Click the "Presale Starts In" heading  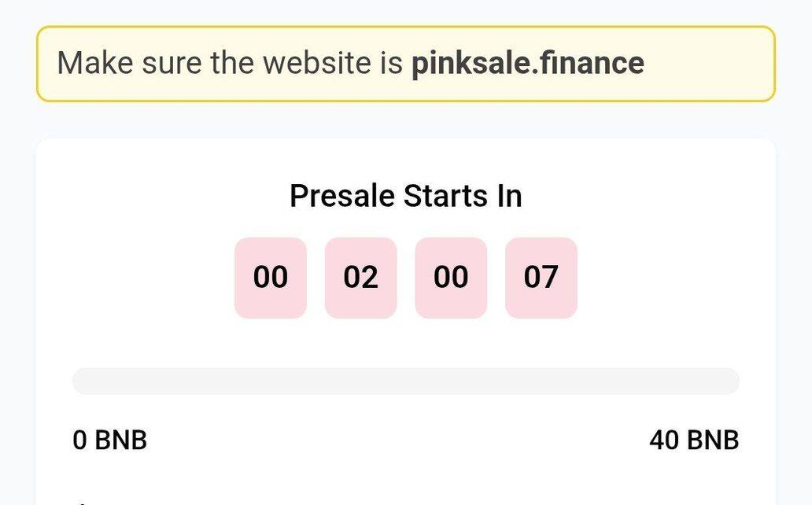tap(405, 196)
